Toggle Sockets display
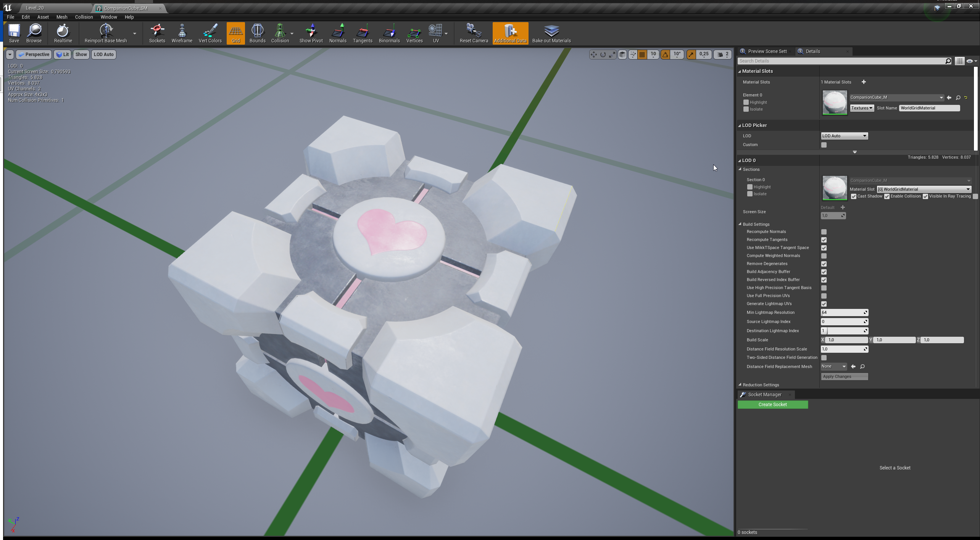 [157, 33]
